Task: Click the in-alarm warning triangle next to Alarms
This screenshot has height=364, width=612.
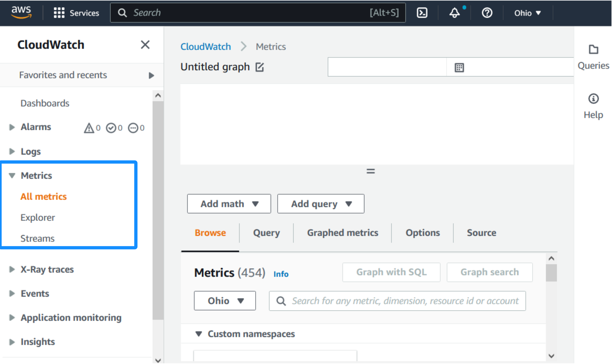Action: pos(89,128)
